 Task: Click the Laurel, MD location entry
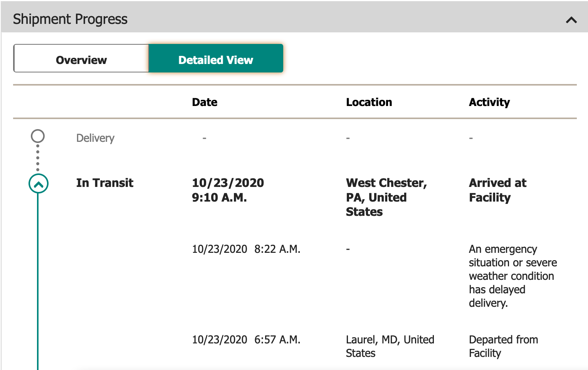click(390, 346)
